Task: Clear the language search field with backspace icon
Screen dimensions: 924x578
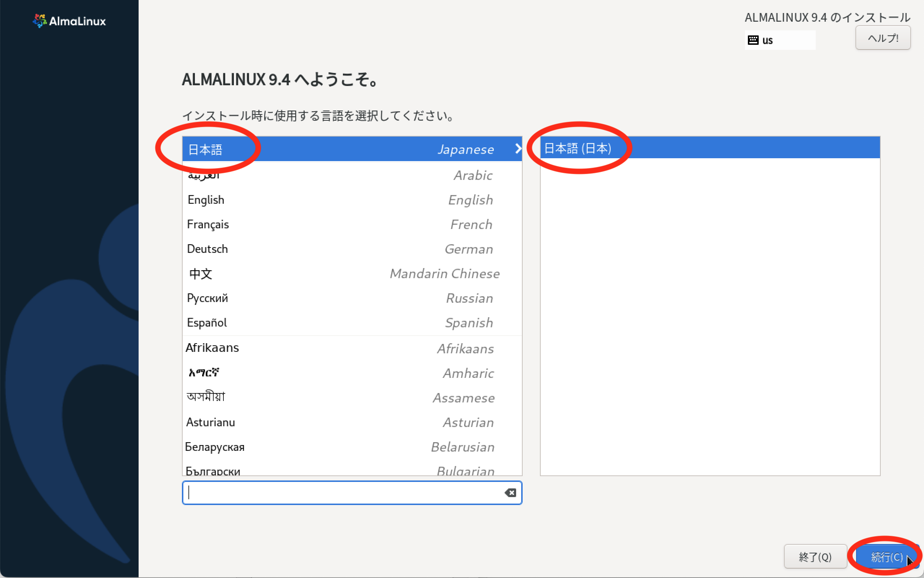Action: pyautogui.click(x=510, y=493)
